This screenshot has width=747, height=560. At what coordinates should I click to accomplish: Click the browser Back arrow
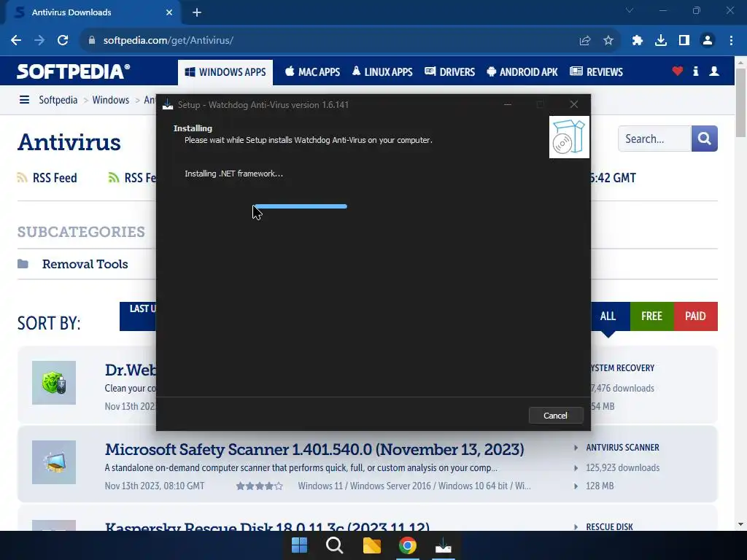coord(16,41)
